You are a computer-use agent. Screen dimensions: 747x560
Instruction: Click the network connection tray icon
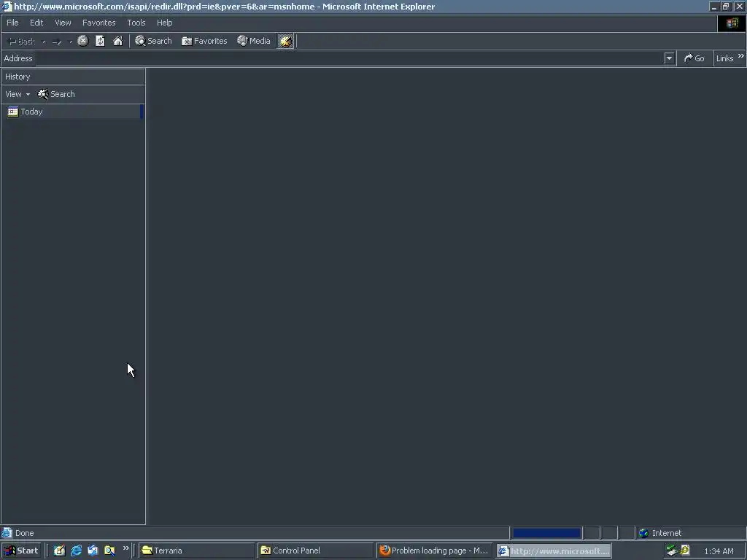(x=672, y=551)
